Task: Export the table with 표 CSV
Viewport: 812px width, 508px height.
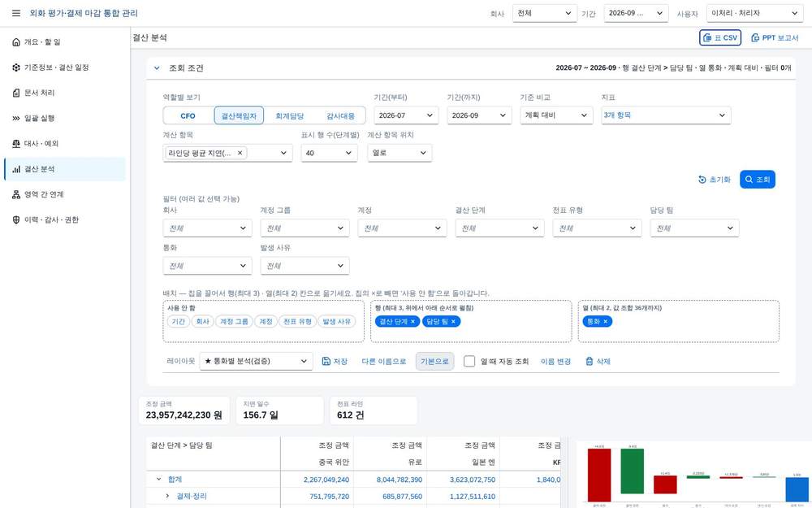Action: (719, 38)
